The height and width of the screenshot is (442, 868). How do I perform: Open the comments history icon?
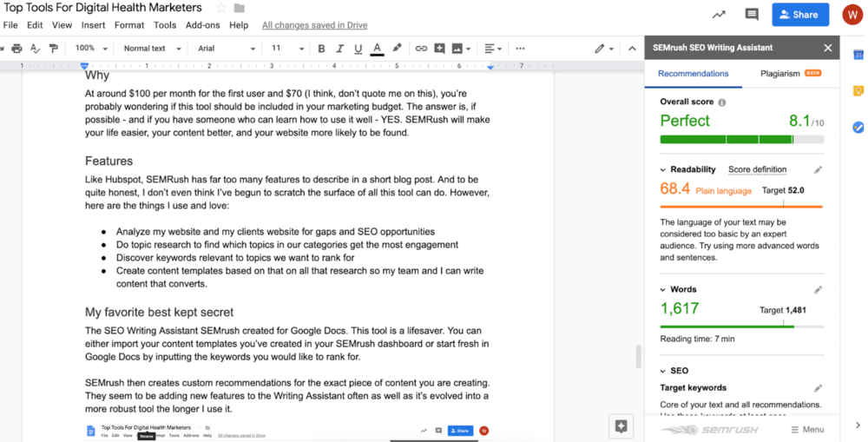coord(751,15)
